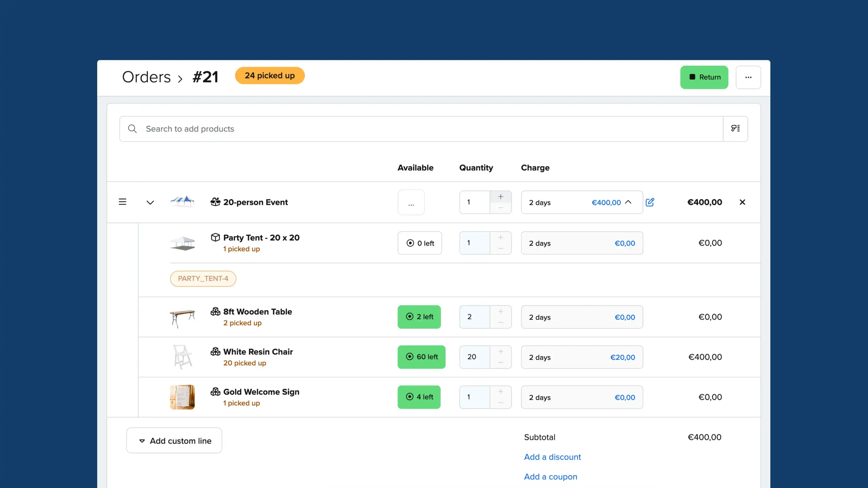Open the Add custom line dropdown
The height and width of the screenshot is (488, 868).
(174, 440)
